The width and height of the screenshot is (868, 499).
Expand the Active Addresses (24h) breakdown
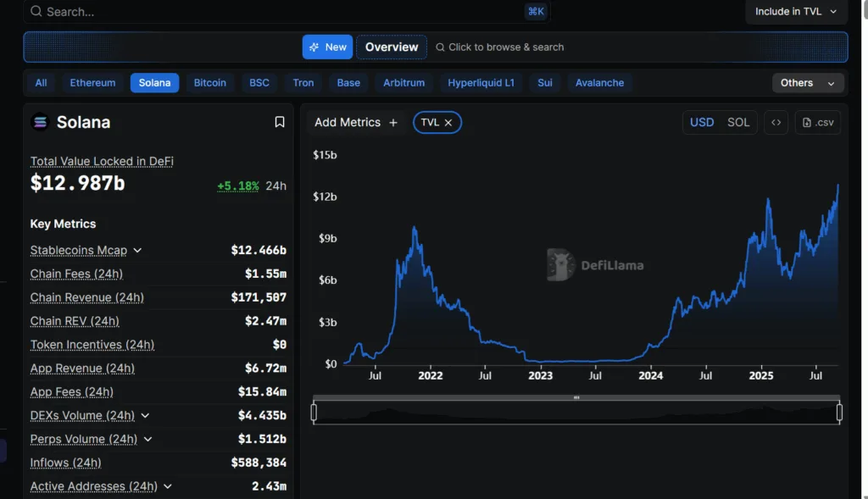168,486
